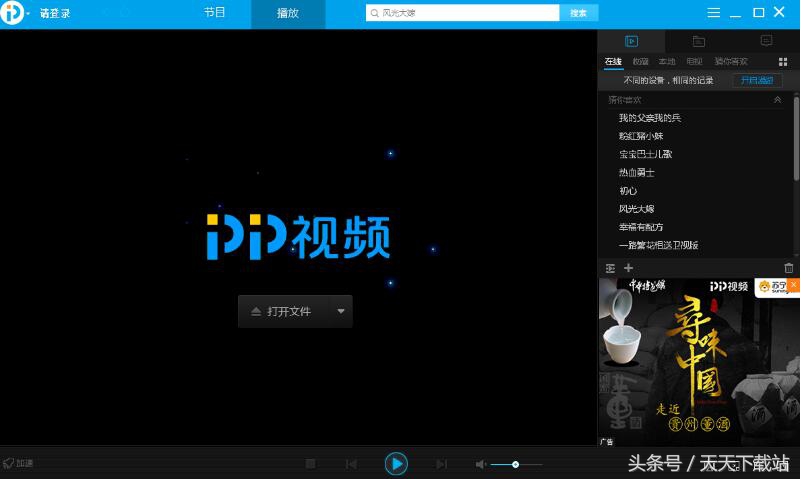Play 风光大嫁 from the list

pyautogui.click(x=637, y=209)
